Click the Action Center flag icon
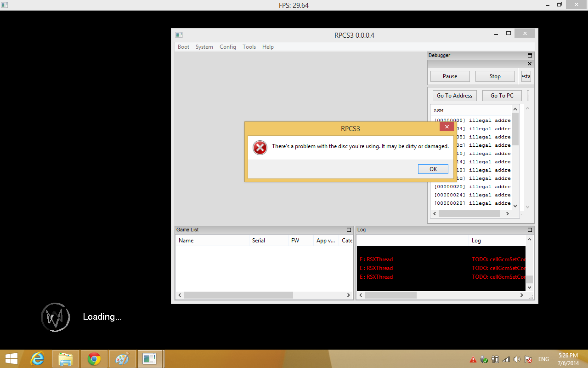588x368 pixels. coord(528,359)
